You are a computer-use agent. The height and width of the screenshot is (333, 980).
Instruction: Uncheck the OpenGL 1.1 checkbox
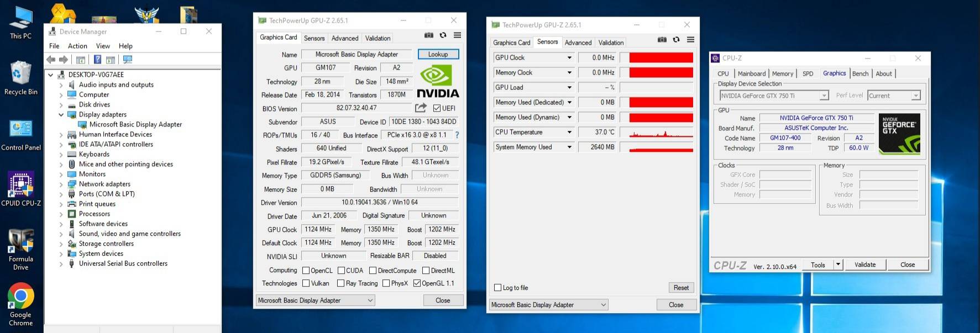417,283
